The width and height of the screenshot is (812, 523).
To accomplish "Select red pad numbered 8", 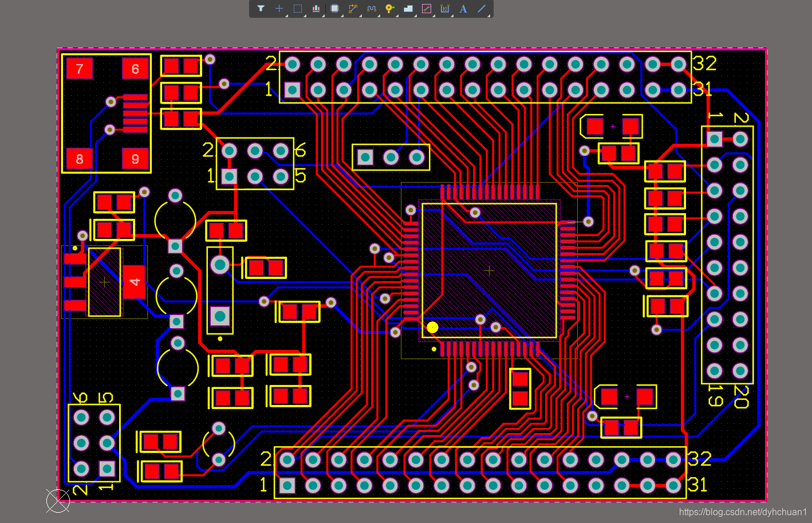I will click(x=80, y=159).
